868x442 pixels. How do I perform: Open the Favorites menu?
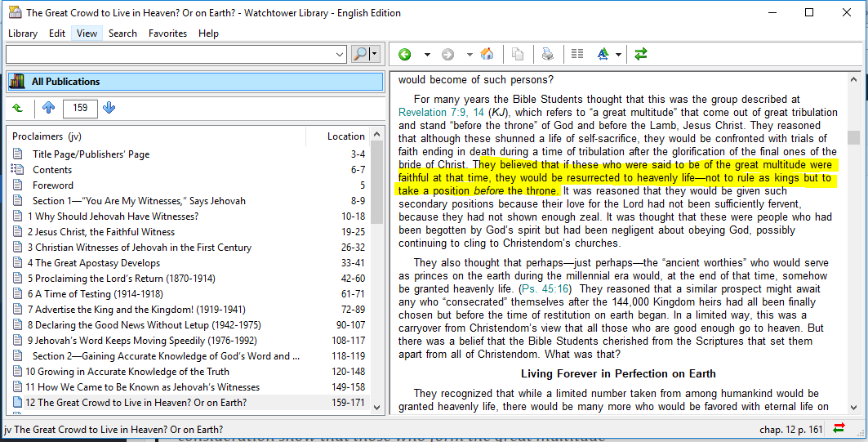[x=167, y=33]
